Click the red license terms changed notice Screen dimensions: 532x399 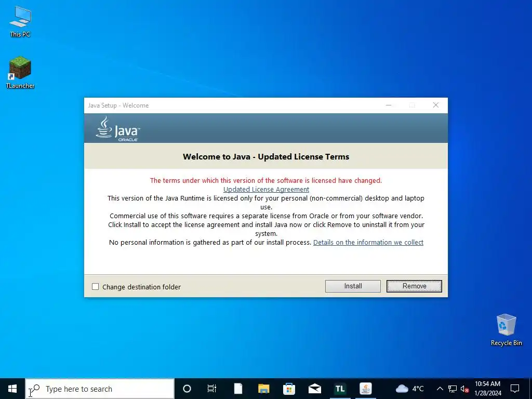click(x=266, y=180)
